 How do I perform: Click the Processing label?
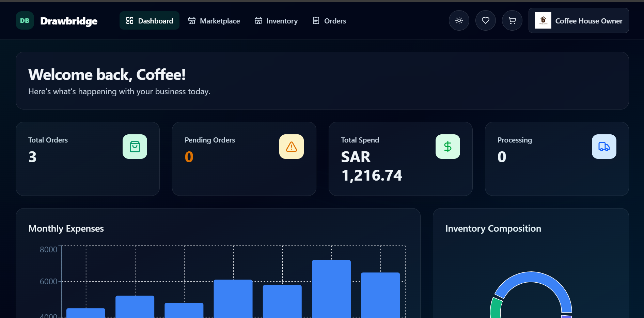click(x=515, y=140)
